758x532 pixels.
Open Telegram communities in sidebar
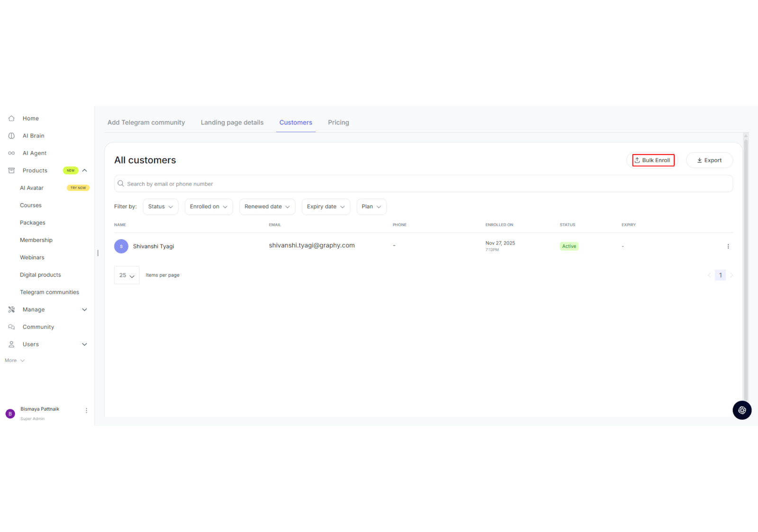pyautogui.click(x=49, y=292)
